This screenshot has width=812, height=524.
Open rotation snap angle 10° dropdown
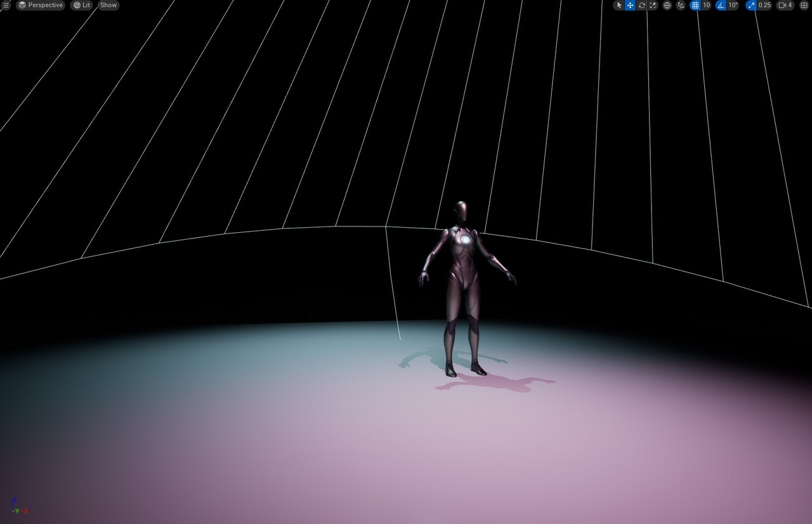click(x=733, y=5)
